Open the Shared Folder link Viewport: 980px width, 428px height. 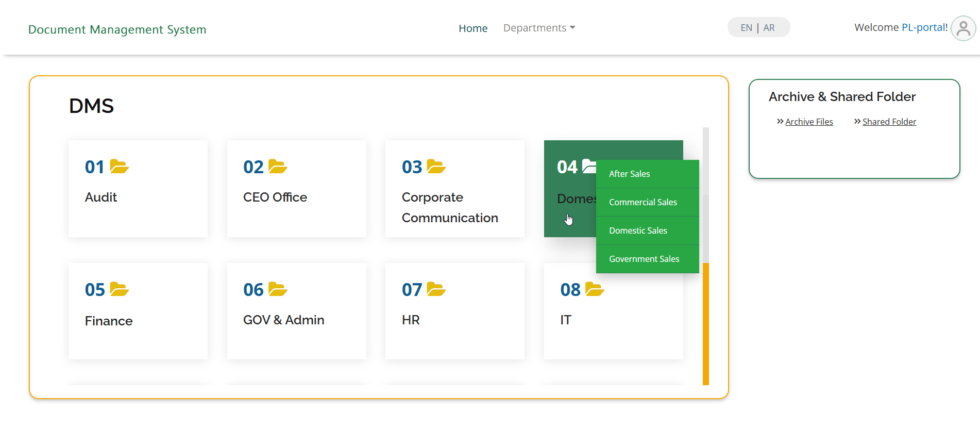[889, 122]
